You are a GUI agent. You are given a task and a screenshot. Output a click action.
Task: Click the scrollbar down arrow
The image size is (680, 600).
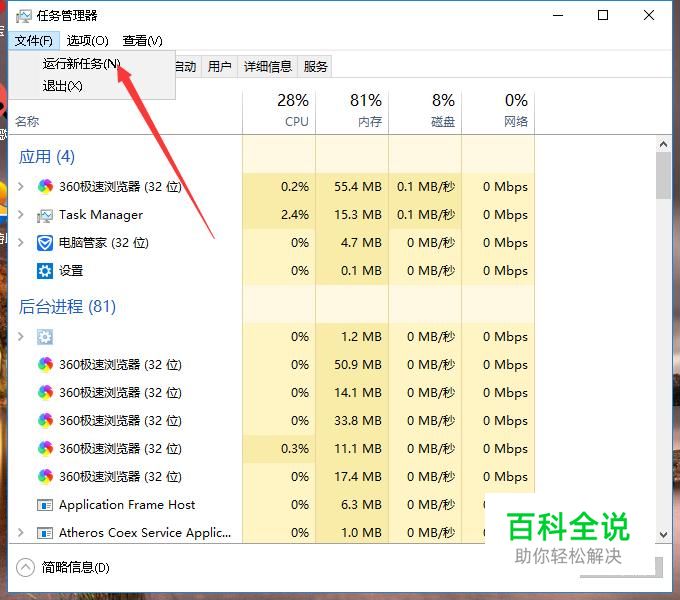[x=663, y=535]
